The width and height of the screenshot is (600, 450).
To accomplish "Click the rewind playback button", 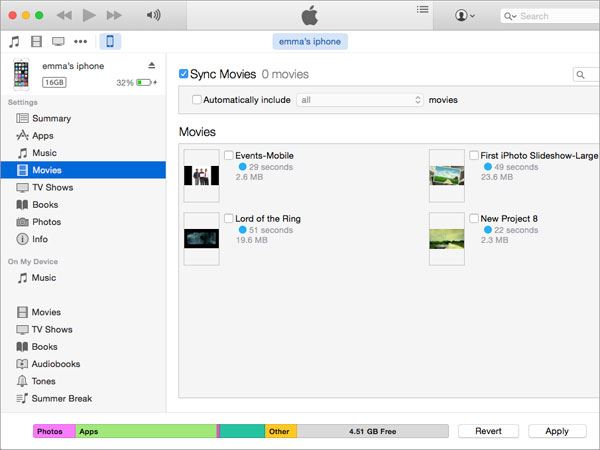I will point(64,15).
